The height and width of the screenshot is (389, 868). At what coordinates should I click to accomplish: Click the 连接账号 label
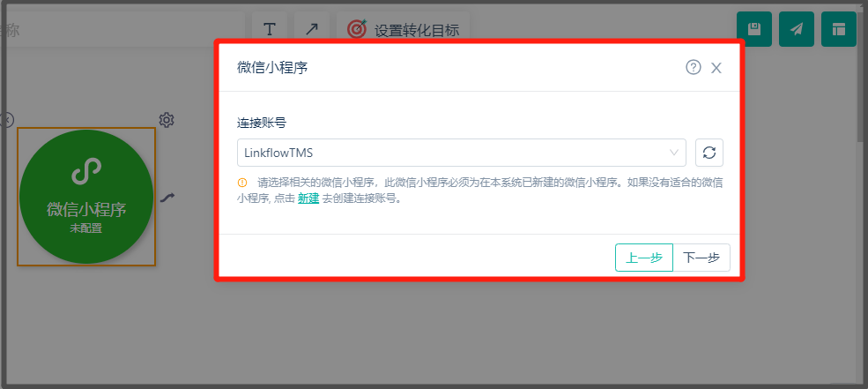point(262,123)
